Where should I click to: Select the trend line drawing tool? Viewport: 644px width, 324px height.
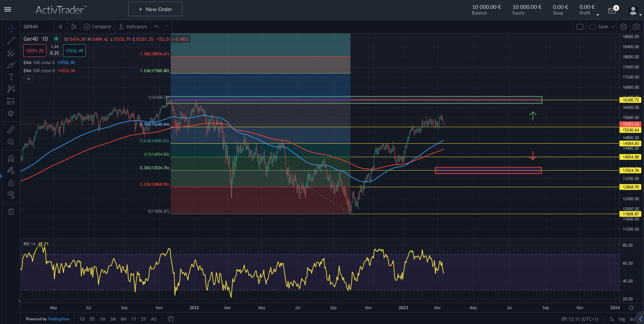[x=11, y=40]
